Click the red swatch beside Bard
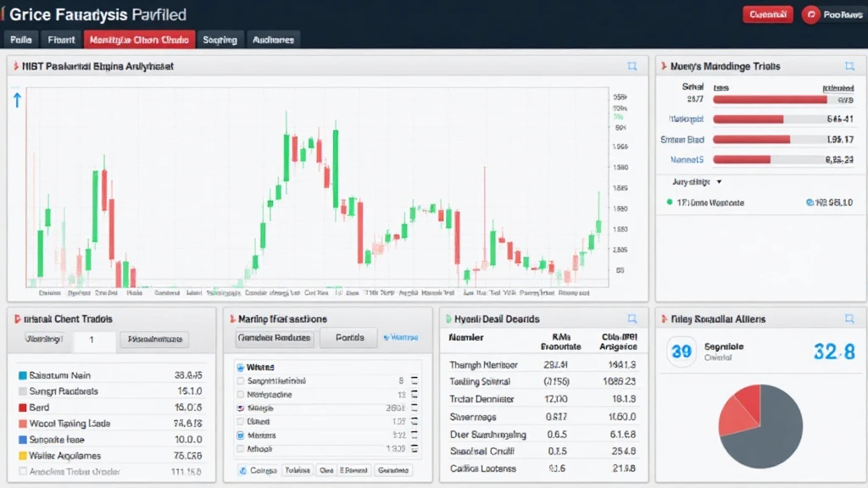 pos(23,408)
